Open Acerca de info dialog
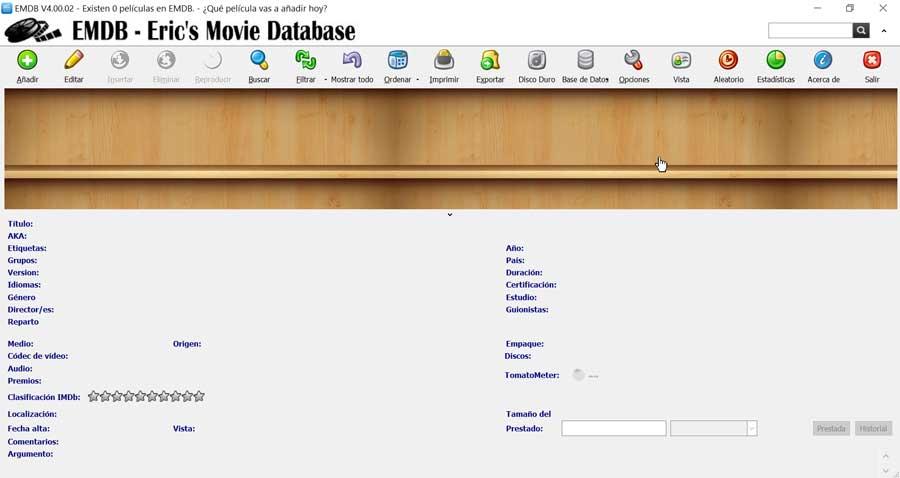Viewport: 900px width, 478px height. click(823, 60)
